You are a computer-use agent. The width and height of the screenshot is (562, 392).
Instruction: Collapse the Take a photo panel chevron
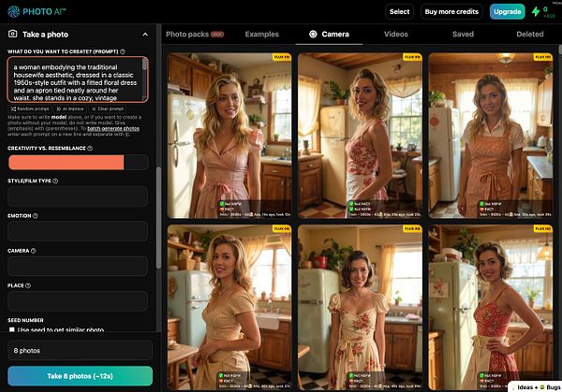[145, 35]
